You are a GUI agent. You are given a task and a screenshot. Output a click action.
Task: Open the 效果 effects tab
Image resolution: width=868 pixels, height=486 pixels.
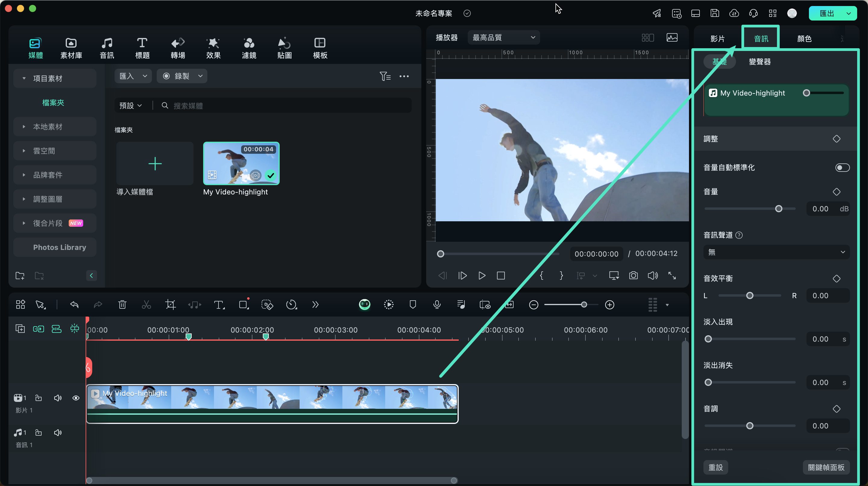click(x=213, y=48)
